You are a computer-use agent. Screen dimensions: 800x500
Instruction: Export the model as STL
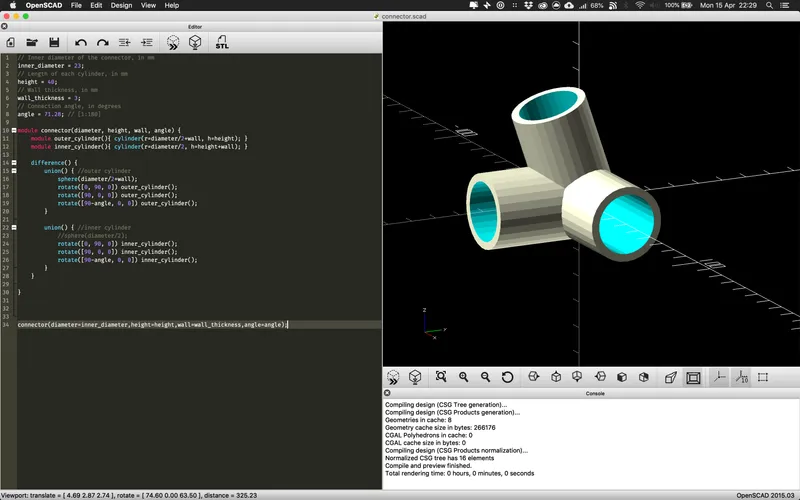coord(222,42)
